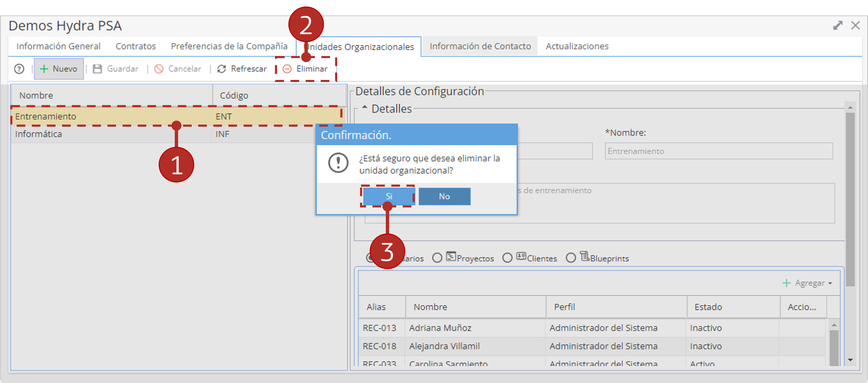The height and width of the screenshot is (383, 868).
Task: Select the Proyectos radio button
Action: [437, 258]
